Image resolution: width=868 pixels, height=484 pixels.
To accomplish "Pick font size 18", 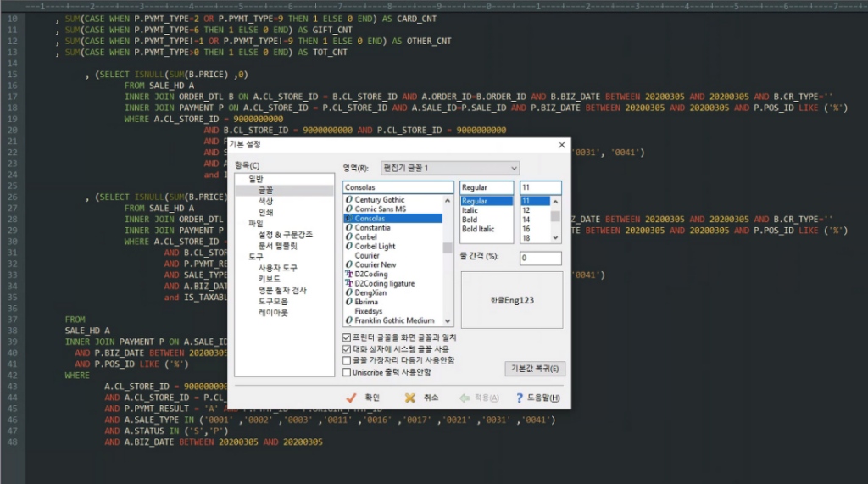I will pyautogui.click(x=526, y=238).
